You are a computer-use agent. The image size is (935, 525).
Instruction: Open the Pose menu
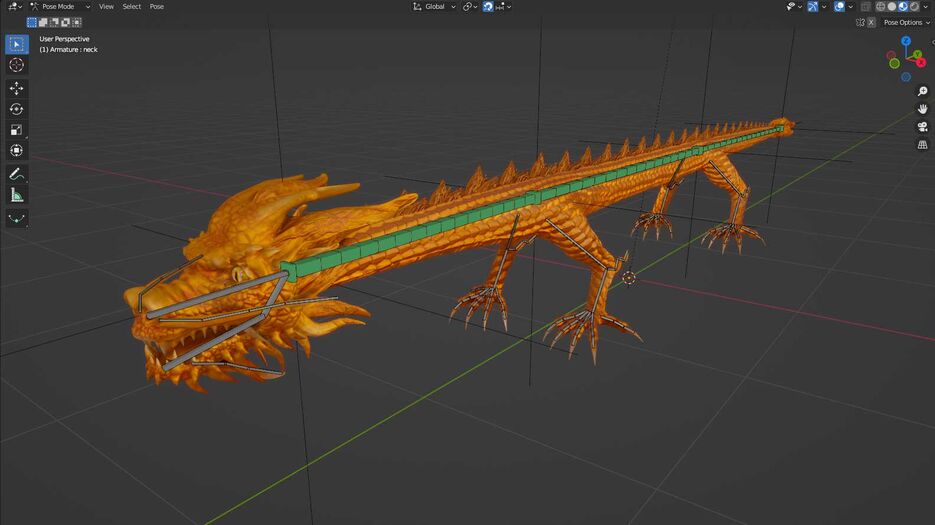[x=157, y=7]
